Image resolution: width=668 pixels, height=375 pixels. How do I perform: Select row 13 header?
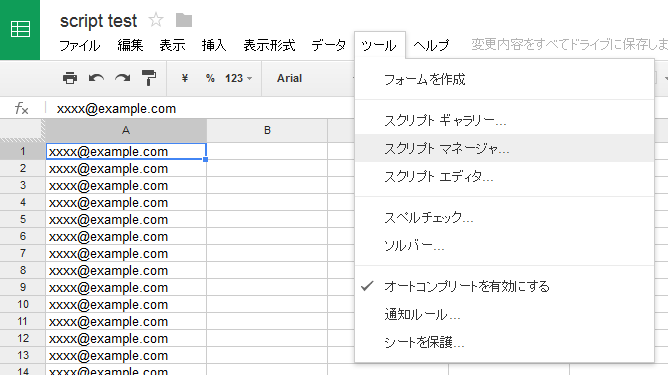coord(23,355)
